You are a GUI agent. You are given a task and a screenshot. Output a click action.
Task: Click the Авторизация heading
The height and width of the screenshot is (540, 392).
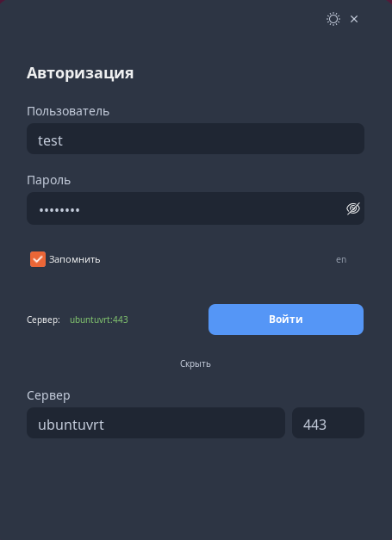click(x=80, y=73)
